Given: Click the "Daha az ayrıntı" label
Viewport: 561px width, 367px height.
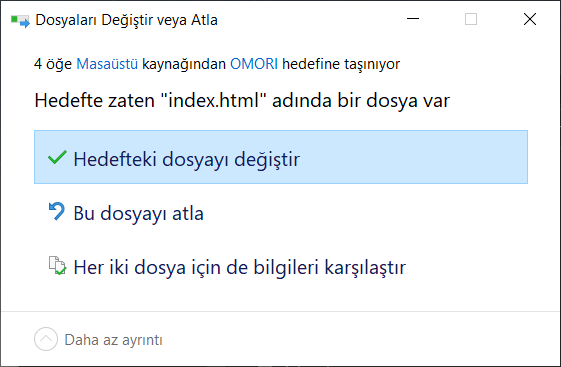Looking at the screenshot, I should (x=113, y=340).
